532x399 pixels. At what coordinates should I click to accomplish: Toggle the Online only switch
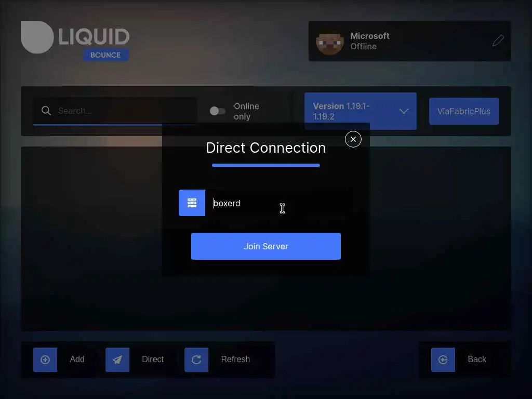point(218,111)
